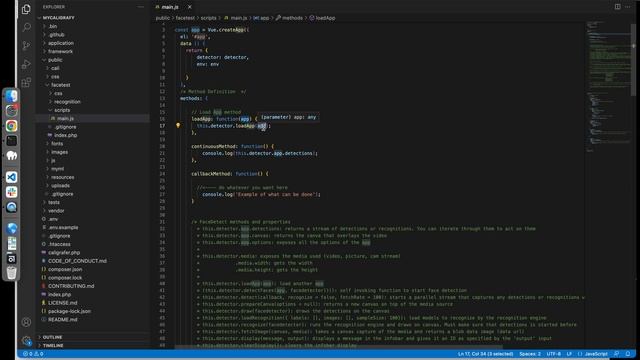Open CONTRIBUTING.md file

(x=71, y=286)
